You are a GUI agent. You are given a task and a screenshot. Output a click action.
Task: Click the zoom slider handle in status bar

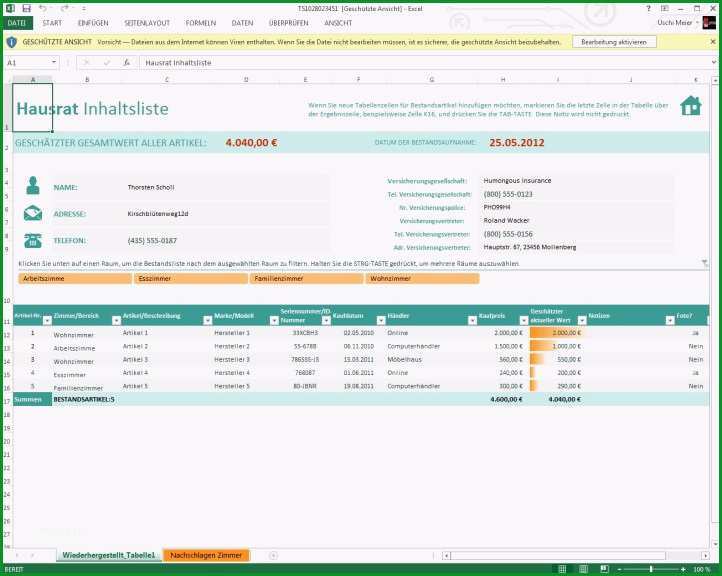[x=651, y=570]
